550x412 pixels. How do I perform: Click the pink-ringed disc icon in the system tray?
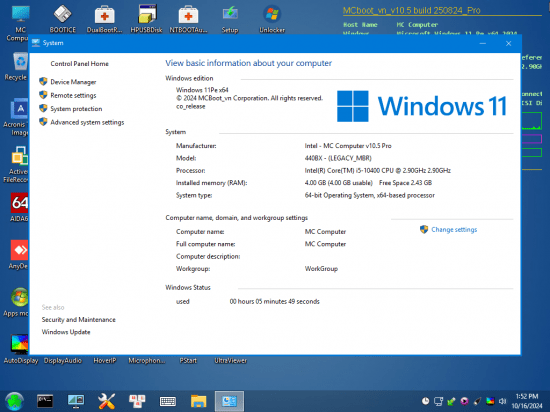pyautogui.click(x=464, y=401)
